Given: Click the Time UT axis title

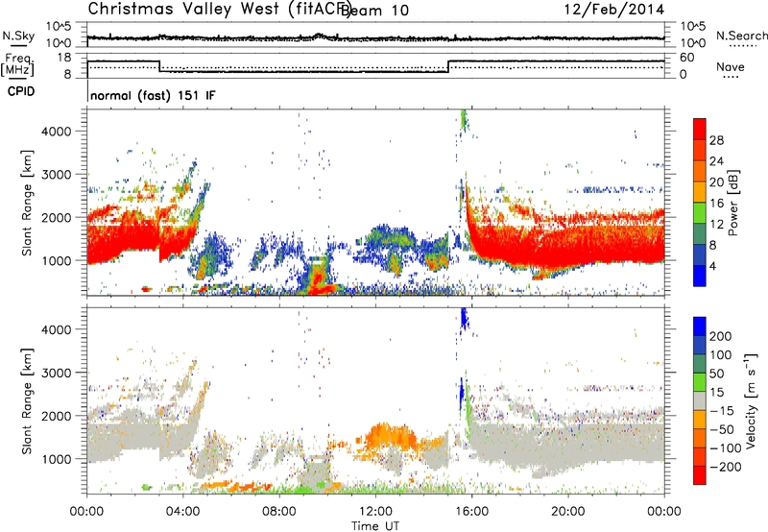Looking at the screenshot, I should (375, 525).
